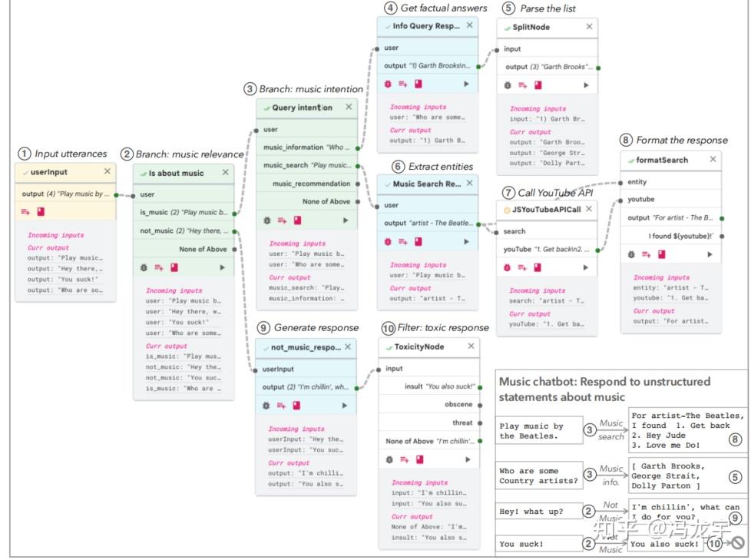Click the red book icon in SplitNode
Image resolution: width=751 pixels, height=560 pixels.
[538, 84]
